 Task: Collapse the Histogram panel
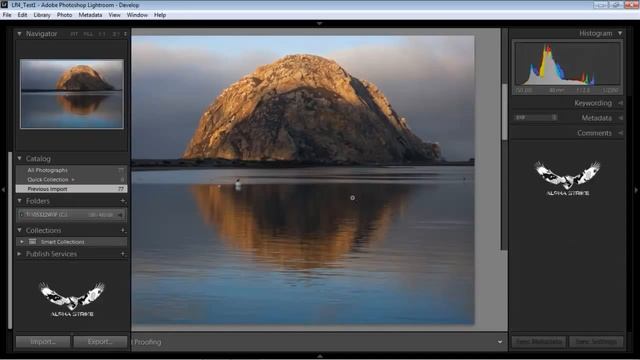coord(620,33)
